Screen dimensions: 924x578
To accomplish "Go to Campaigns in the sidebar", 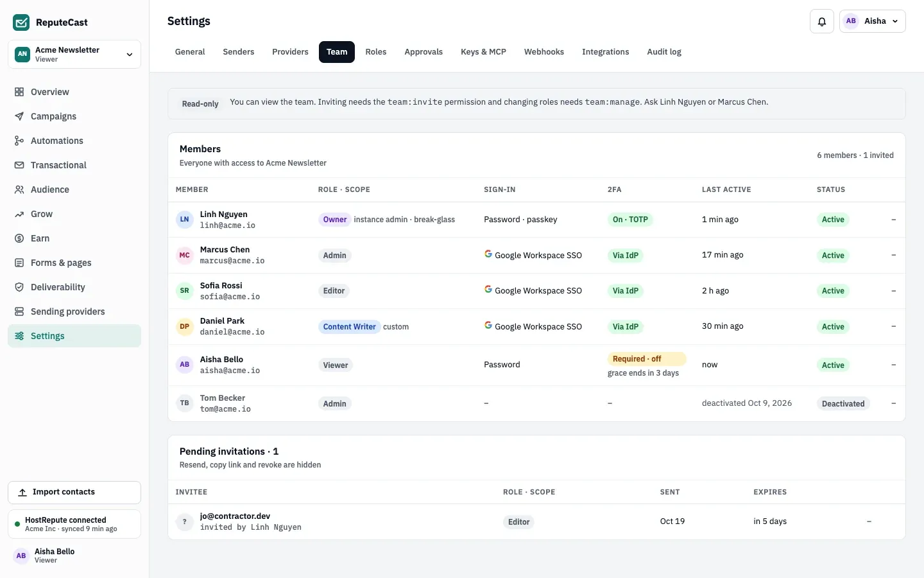I will point(74,116).
